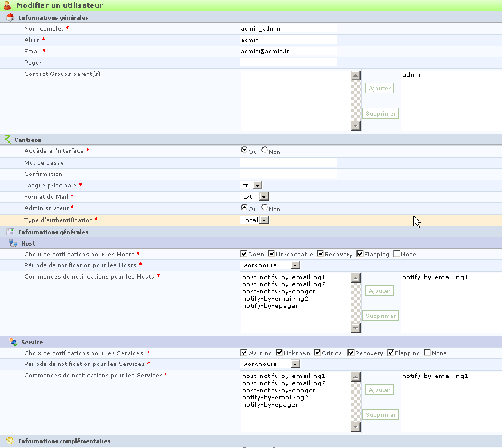
Task: Click the Informations complémentaires notes icon
Action: pos(10,441)
